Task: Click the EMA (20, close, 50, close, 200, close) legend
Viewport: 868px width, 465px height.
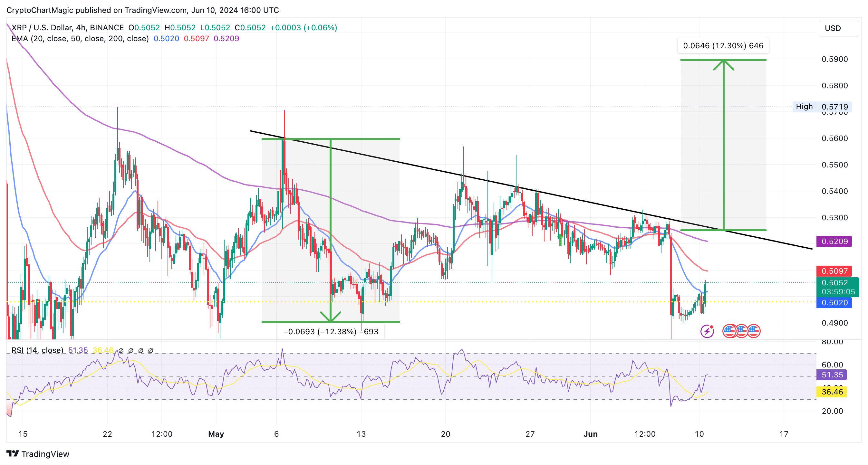Action: tap(80, 39)
